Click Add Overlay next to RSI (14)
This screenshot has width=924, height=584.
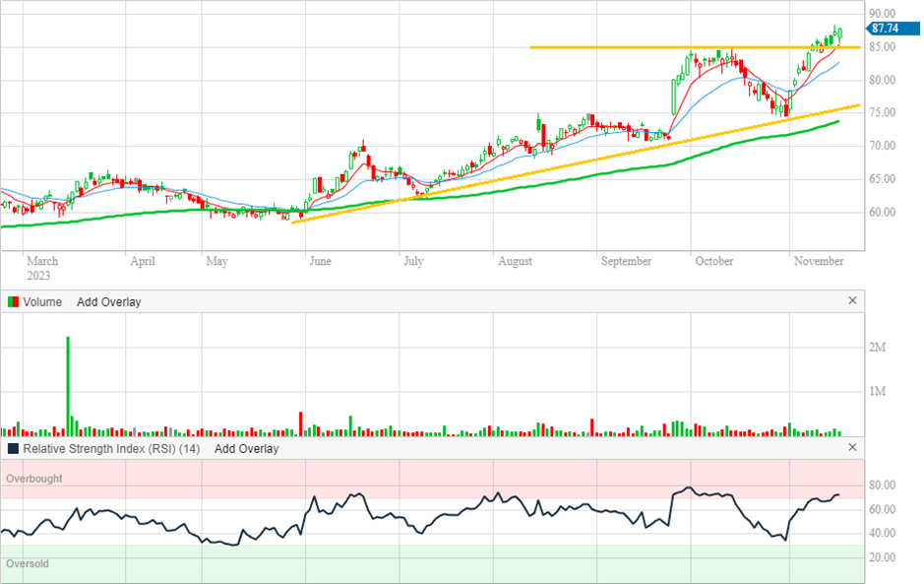pos(246,448)
